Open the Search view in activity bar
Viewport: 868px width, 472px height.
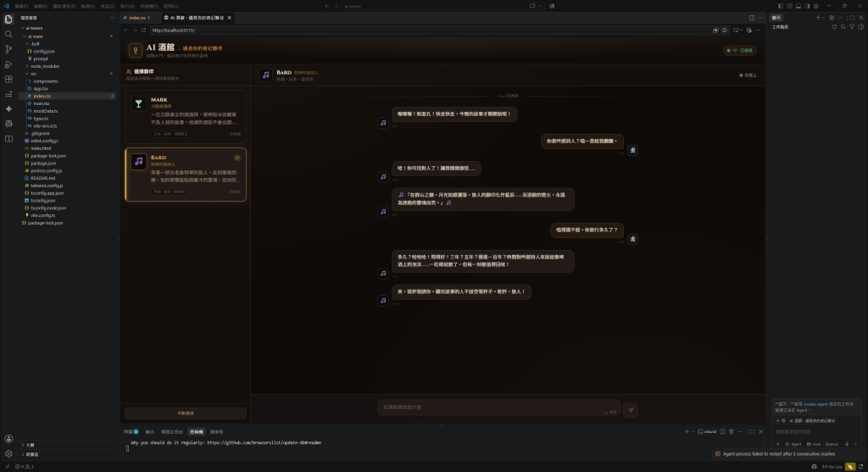tap(8, 34)
